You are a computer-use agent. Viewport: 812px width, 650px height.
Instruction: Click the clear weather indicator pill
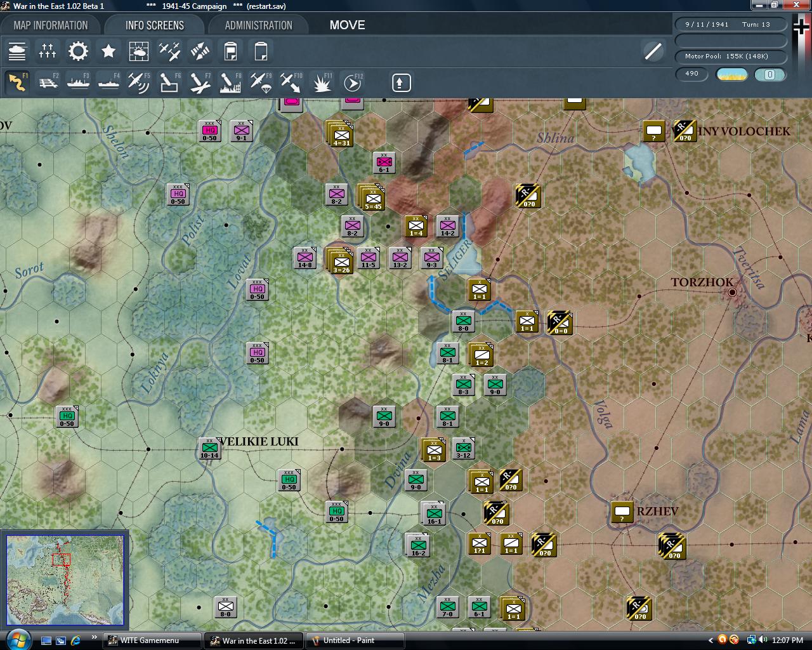point(731,74)
